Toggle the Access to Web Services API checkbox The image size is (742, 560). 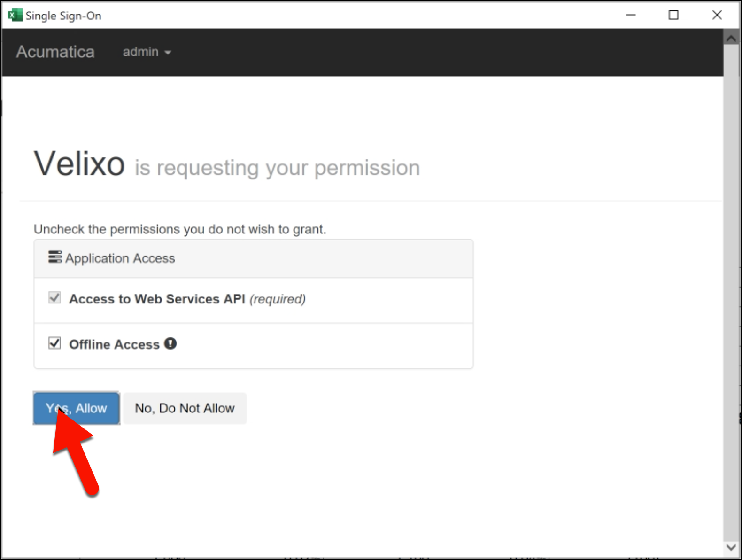55,298
